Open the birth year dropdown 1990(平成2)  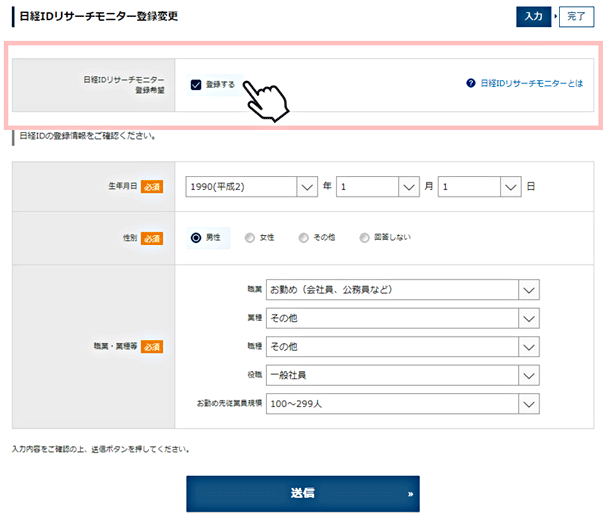point(252,187)
